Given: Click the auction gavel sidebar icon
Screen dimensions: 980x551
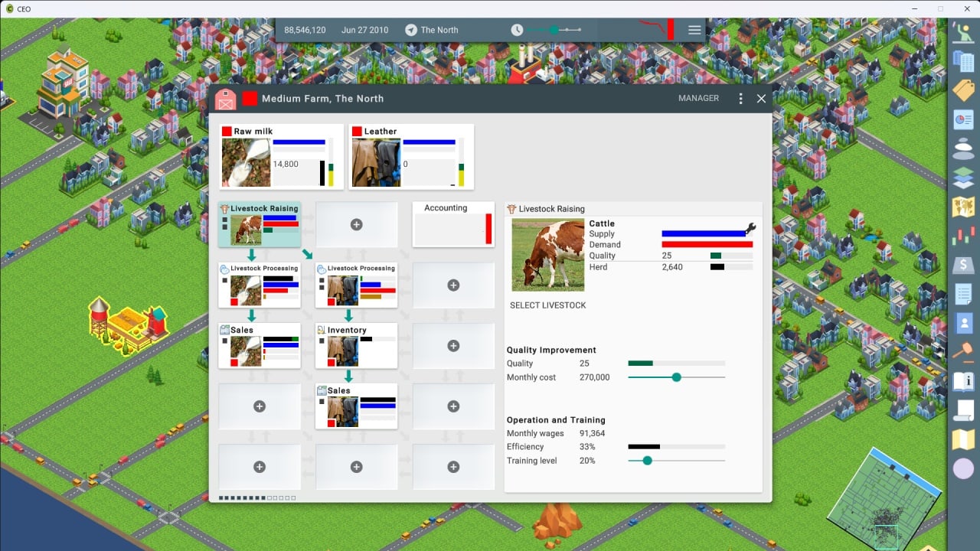Looking at the screenshot, I should coord(962,351).
